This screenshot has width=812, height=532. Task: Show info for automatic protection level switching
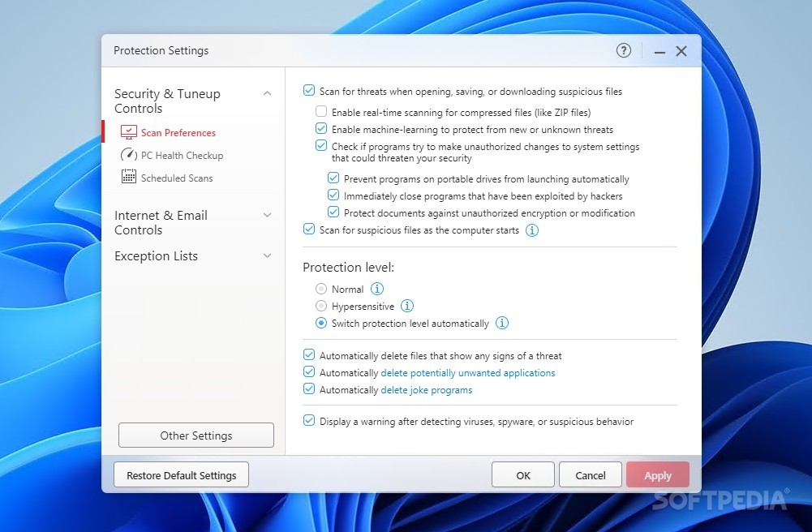point(502,323)
